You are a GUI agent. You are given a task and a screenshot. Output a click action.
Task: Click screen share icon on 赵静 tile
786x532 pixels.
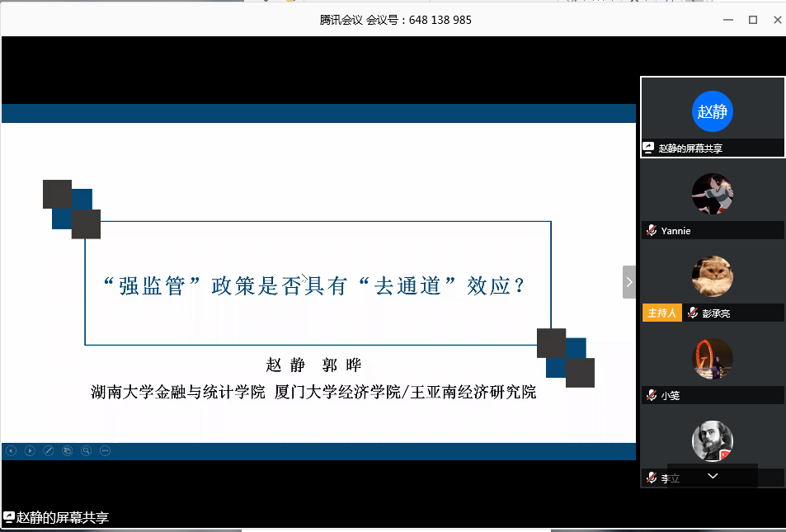click(649, 148)
